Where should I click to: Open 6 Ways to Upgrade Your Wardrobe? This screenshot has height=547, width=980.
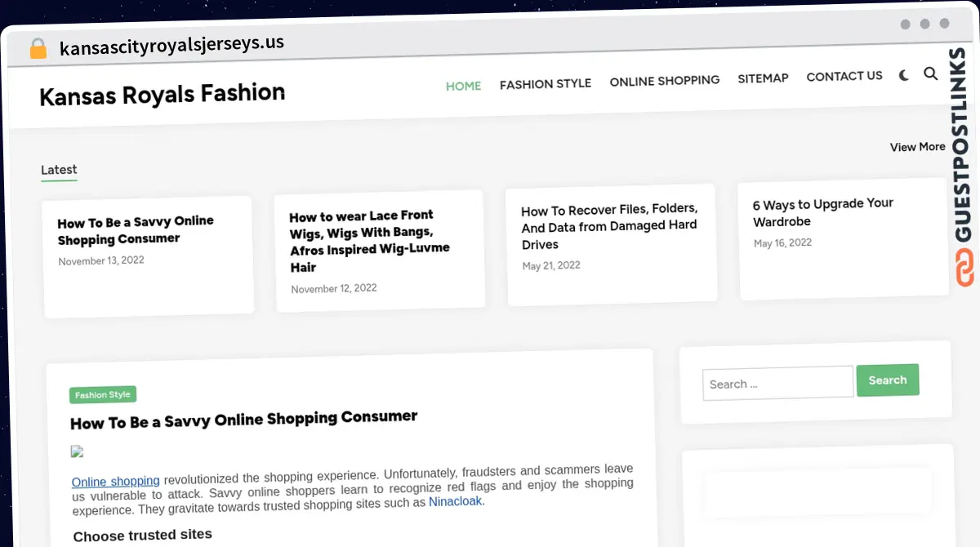coord(822,212)
